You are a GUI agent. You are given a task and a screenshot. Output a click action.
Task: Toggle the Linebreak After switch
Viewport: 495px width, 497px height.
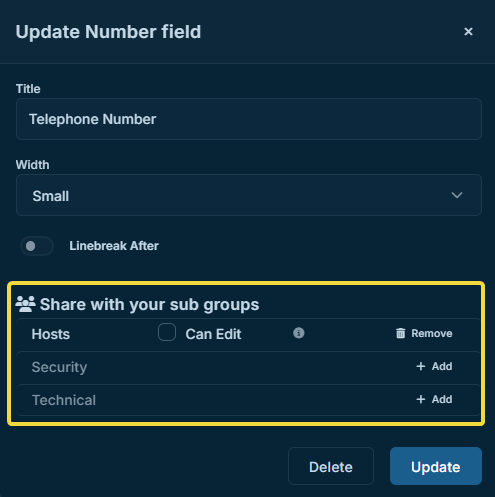[37, 246]
